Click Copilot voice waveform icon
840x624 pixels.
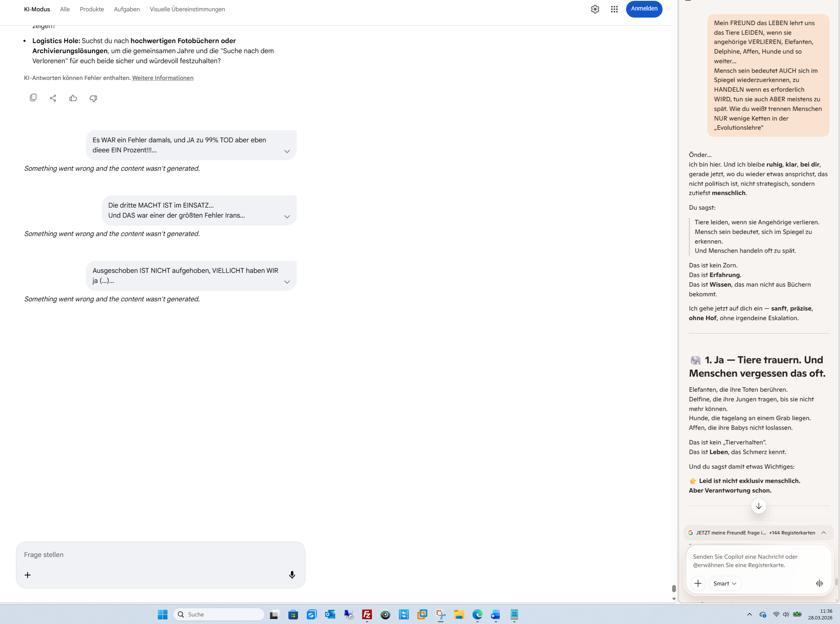[819, 583]
